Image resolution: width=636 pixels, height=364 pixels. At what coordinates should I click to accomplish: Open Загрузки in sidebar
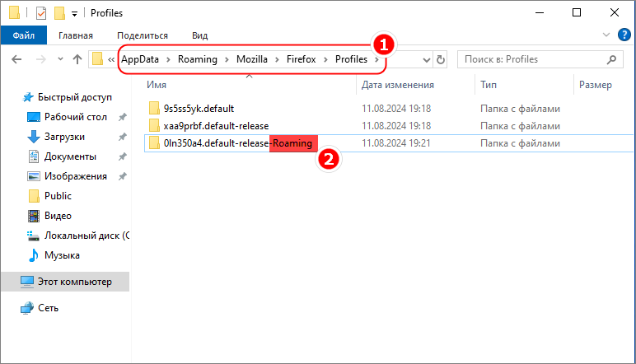[x=64, y=137]
